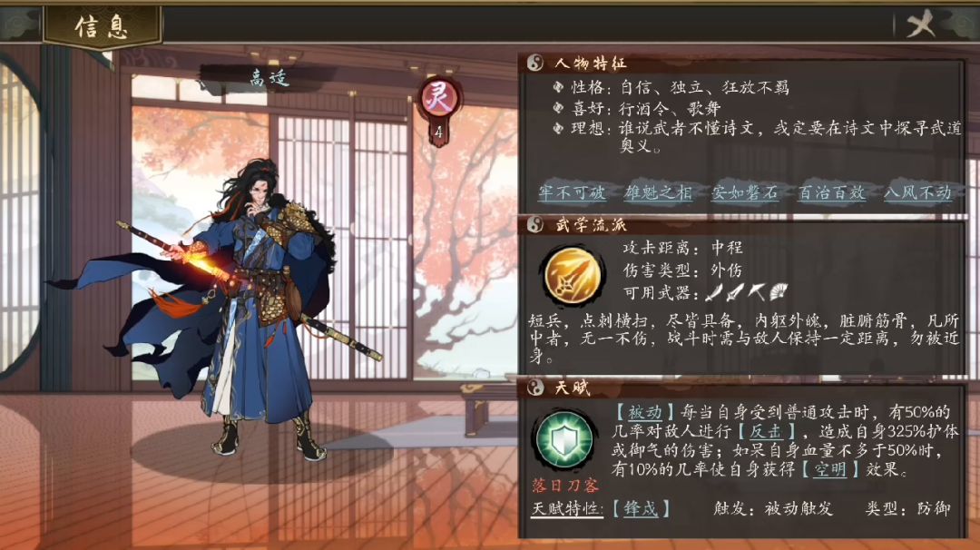Open the 百治百效 trait link
Viewport: 980px width, 550px height.
(831, 192)
